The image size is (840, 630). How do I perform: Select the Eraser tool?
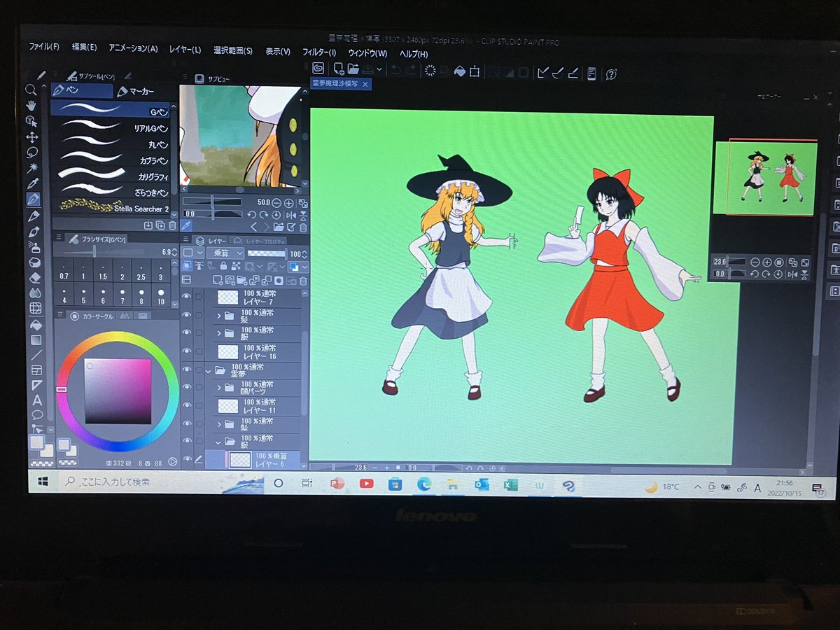click(x=35, y=276)
